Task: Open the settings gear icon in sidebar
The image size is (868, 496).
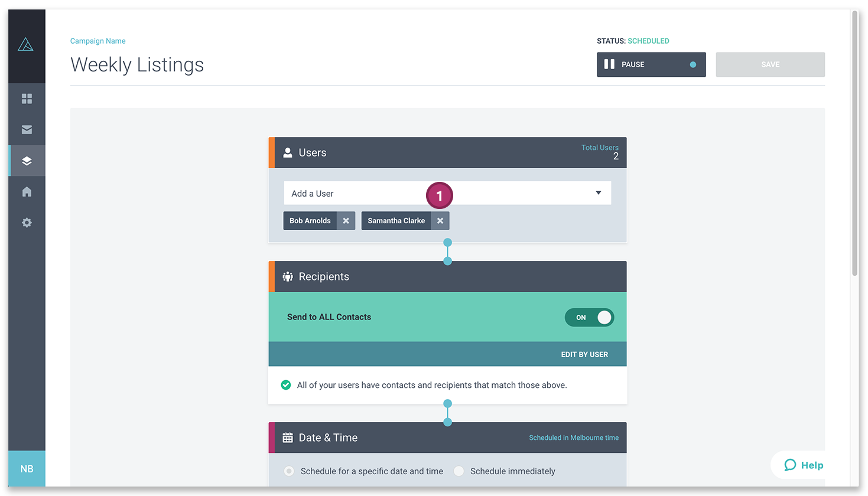Action: [27, 222]
